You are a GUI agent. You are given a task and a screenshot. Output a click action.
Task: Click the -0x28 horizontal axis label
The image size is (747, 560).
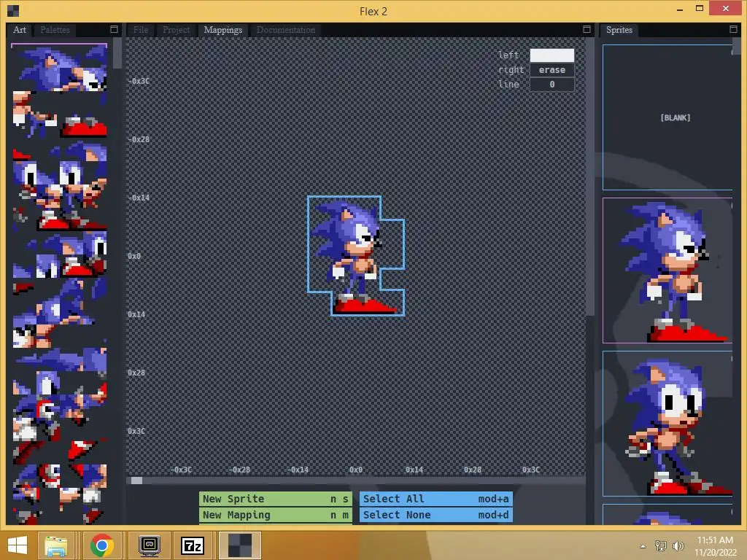(239, 470)
